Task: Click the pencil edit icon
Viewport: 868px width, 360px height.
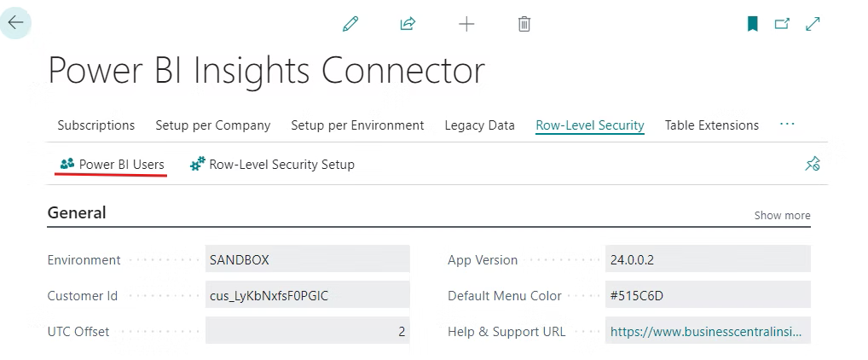Action: (350, 24)
